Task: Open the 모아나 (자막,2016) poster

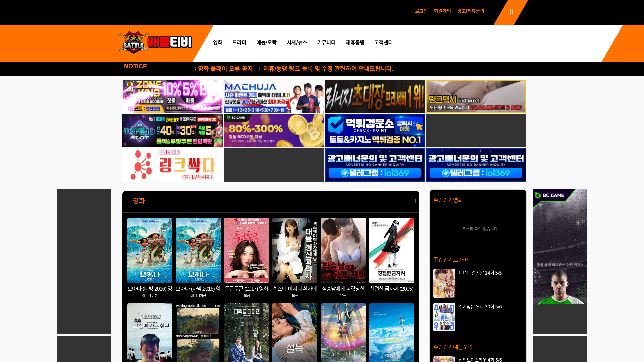Action: point(198,250)
